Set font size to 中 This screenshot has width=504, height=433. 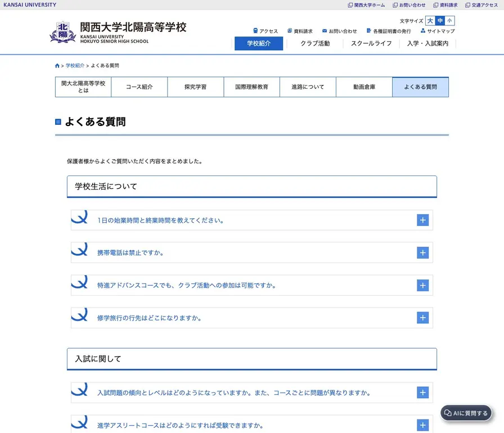pos(440,21)
